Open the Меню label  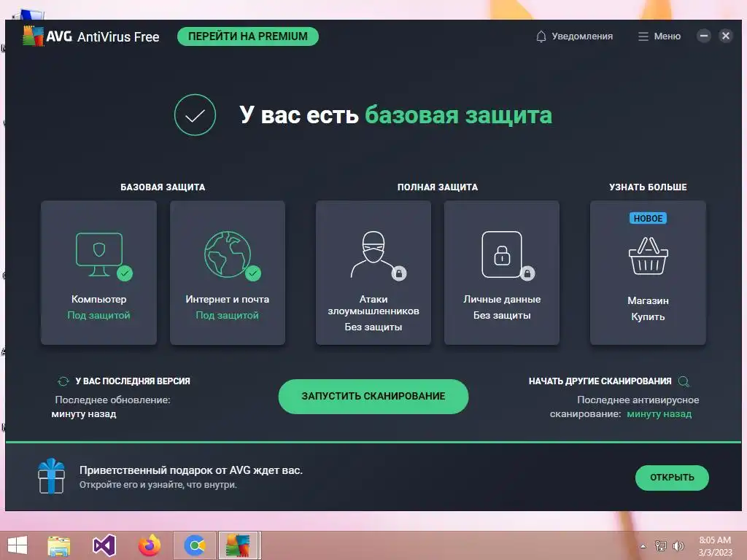tap(667, 36)
